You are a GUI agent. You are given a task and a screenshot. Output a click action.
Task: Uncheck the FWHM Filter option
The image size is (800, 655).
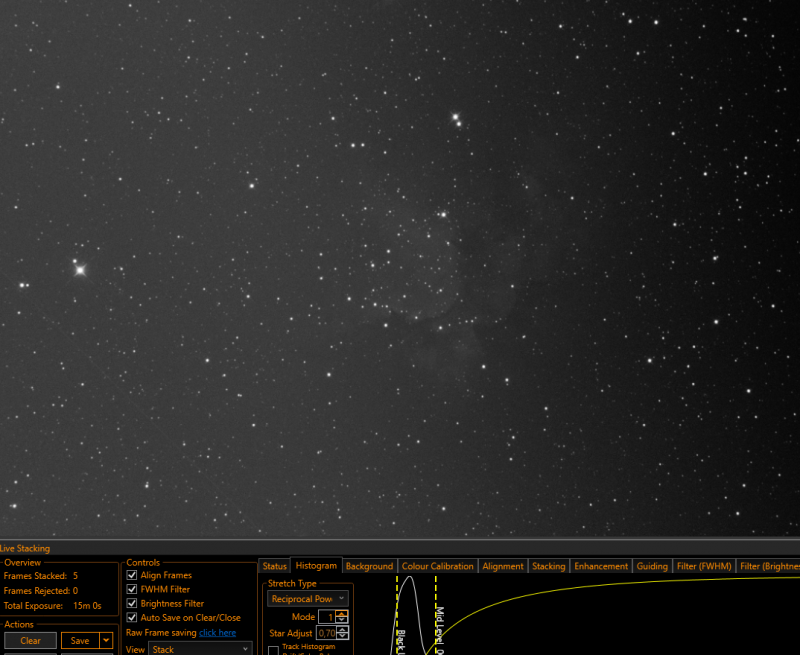[x=132, y=589]
